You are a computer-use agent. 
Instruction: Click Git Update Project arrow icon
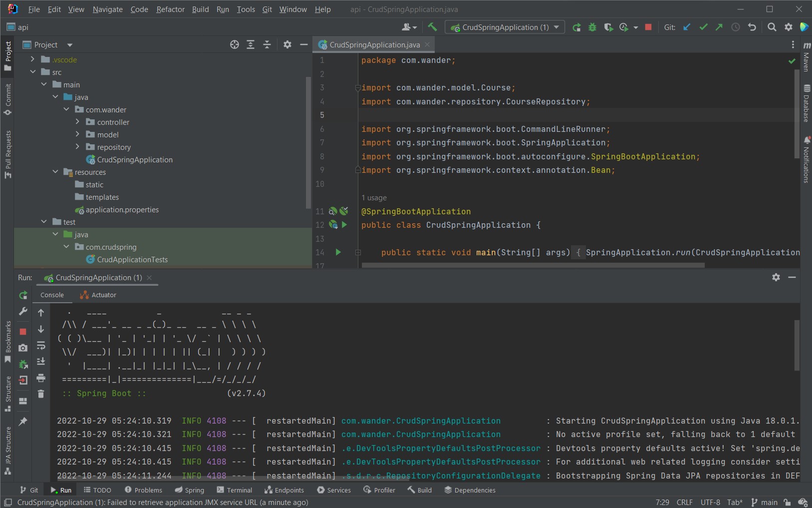687,27
